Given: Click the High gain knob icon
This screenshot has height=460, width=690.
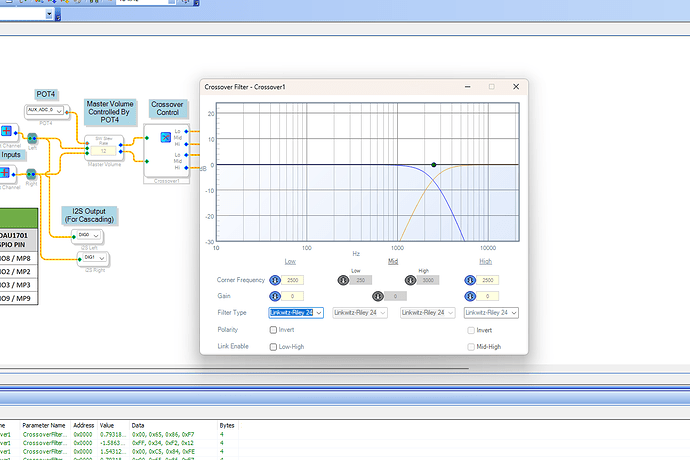Looking at the screenshot, I should [x=470, y=296].
